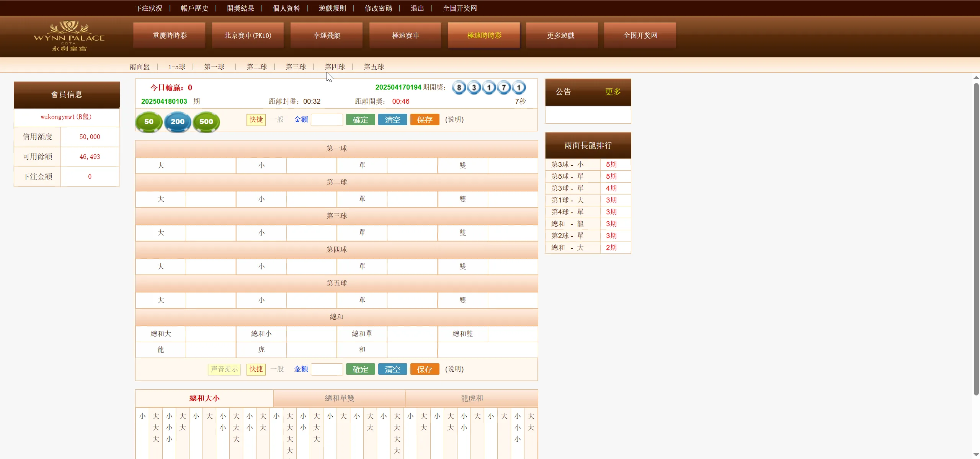Switch to the 總和單雙 tab
This screenshot has height=459, width=980.
click(x=339, y=398)
